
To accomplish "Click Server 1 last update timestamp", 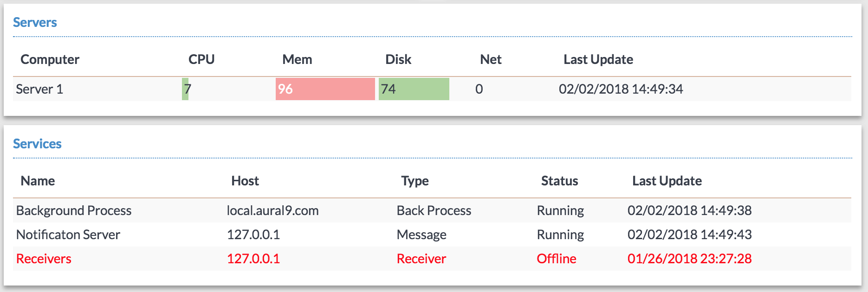I will [621, 89].
